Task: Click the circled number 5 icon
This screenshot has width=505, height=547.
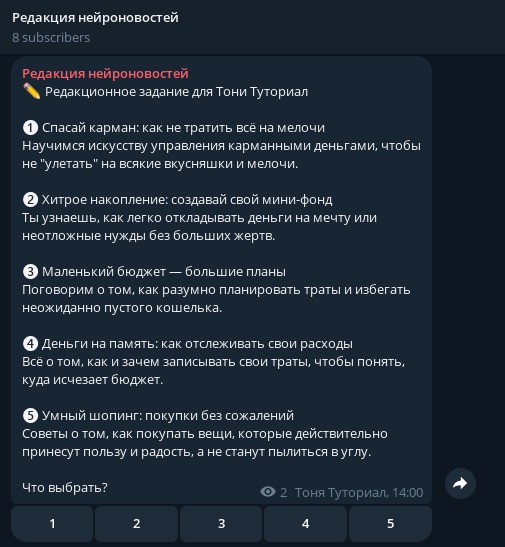Action: pyautogui.click(x=30, y=415)
